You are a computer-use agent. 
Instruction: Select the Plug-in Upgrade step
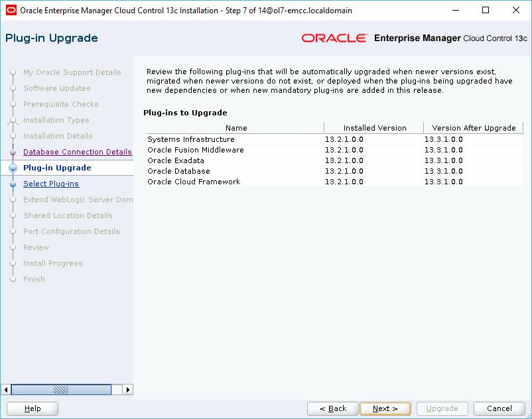pos(57,168)
